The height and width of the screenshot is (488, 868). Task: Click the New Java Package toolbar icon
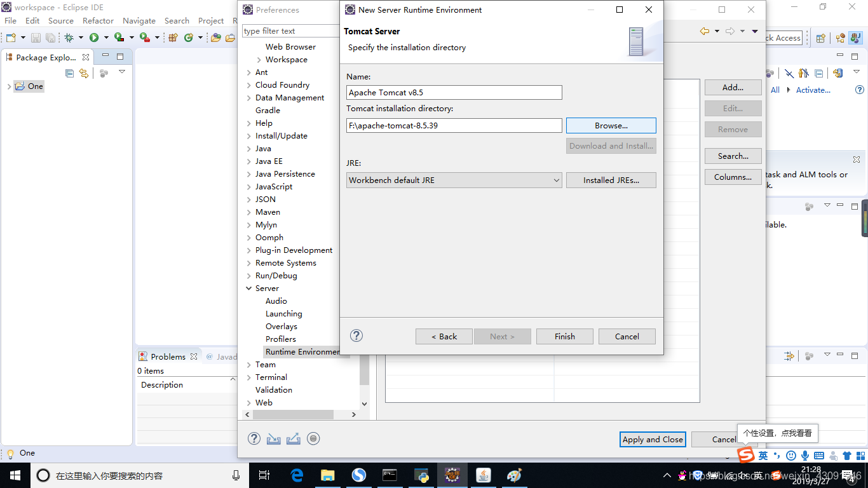coord(173,37)
